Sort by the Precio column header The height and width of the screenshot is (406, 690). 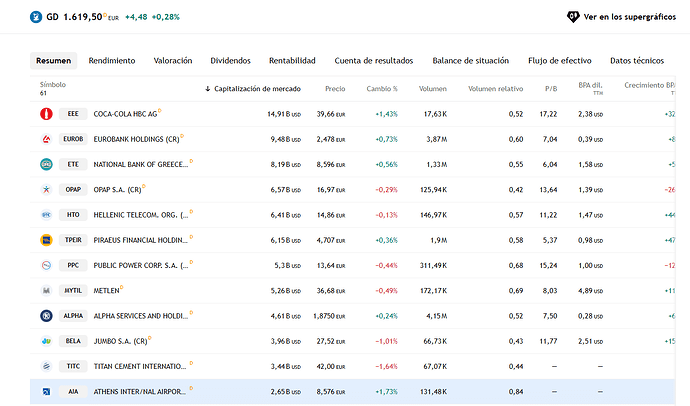[335, 89]
